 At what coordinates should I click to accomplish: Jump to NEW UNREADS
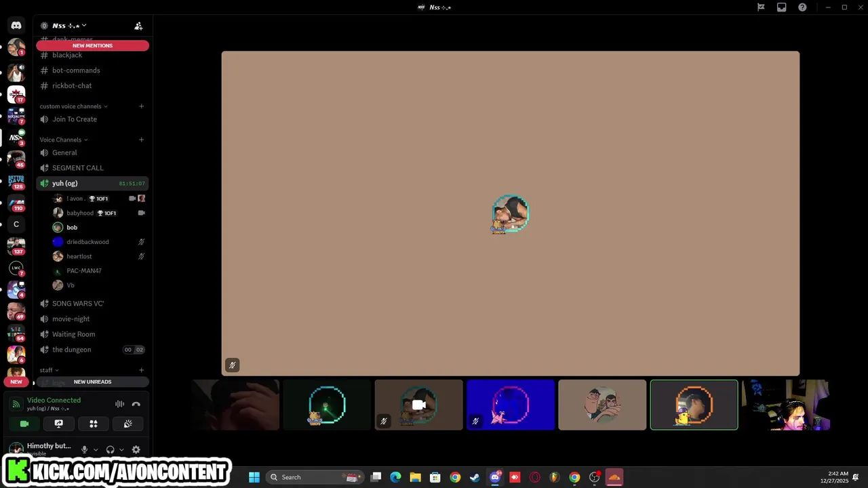pyautogui.click(x=92, y=382)
